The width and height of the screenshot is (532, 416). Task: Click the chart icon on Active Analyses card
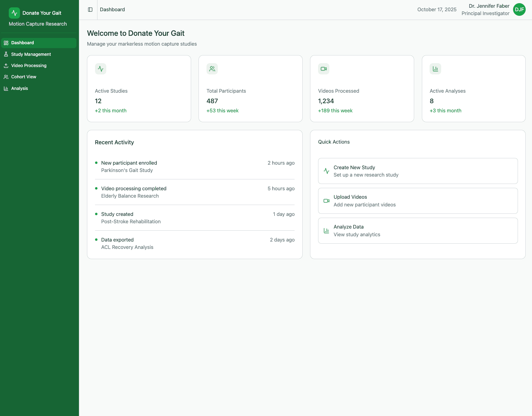[435, 69]
